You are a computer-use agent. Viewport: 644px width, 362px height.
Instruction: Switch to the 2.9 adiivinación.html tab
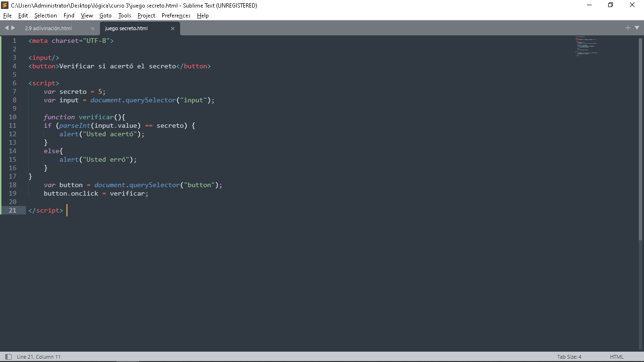tap(49, 28)
